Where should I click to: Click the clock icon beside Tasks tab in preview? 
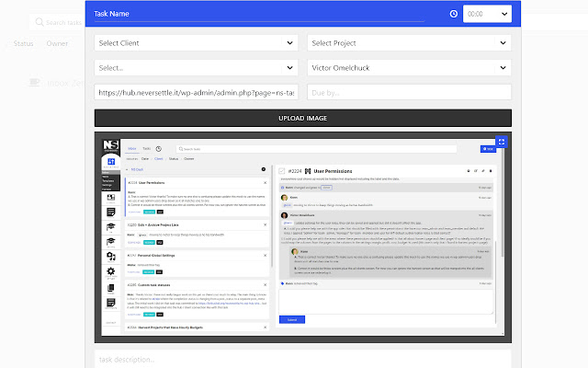[x=159, y=149]
